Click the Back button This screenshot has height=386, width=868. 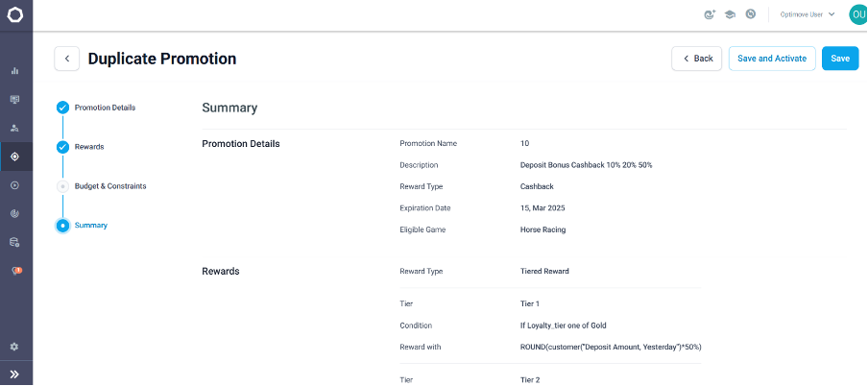click(x=697, y=59)
